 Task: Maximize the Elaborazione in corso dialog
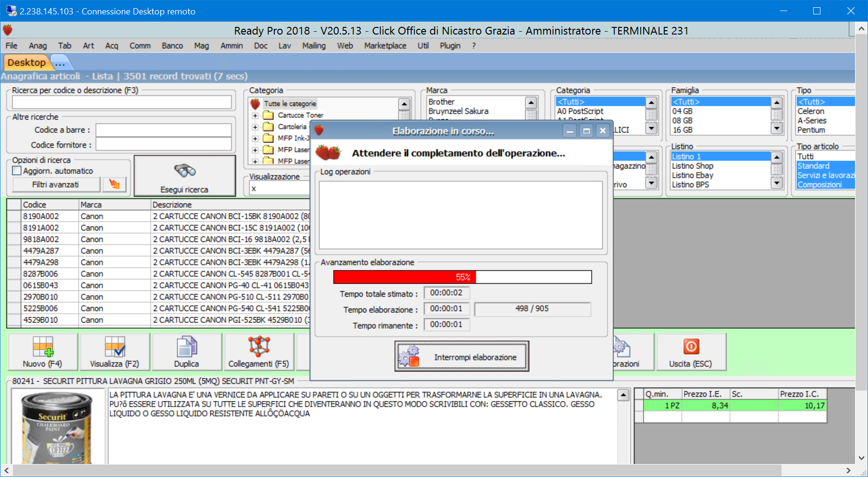(586, 131)
